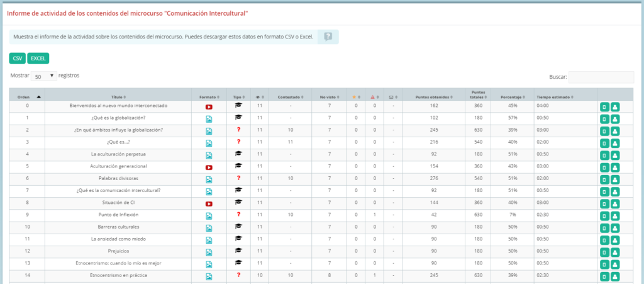Click the image format icon for "Punto de Inflexión"
Image resolution: width=644 pixels, height=284 pixels.
[209, 216]
